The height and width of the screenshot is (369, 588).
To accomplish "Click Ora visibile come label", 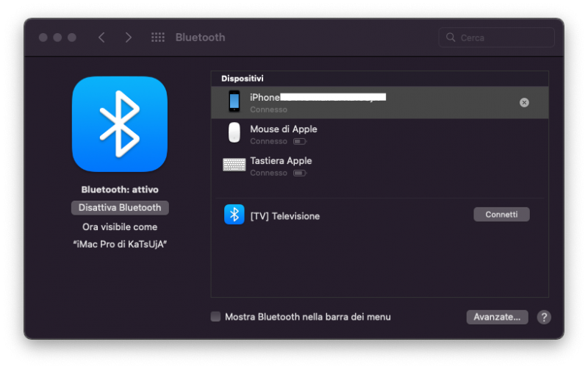I will (x=120, y=227).
